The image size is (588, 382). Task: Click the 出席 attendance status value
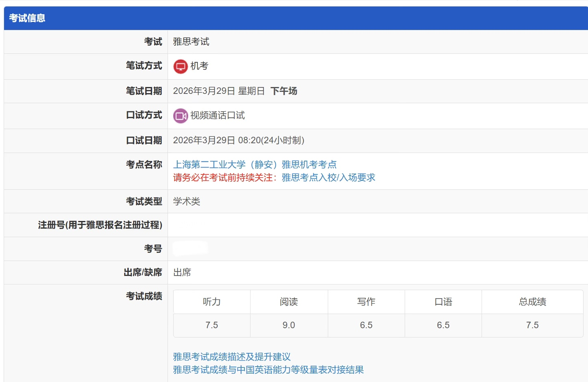click(x=182, y=273)
